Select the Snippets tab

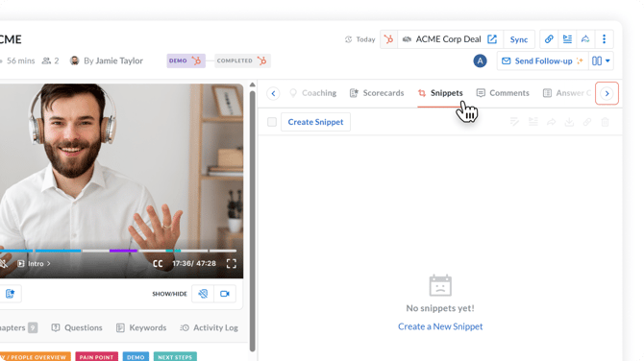click(x=440, y=93)
